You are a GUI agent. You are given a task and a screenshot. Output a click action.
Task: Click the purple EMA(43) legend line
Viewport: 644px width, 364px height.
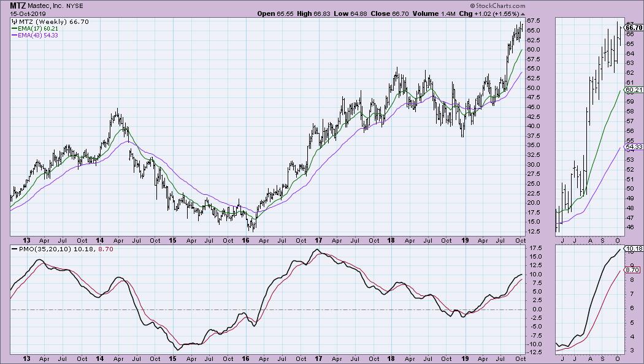14,36
